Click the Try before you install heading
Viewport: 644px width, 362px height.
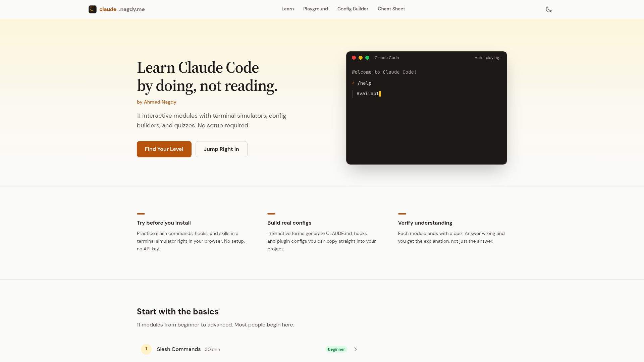pyautogui.click(x=164, y=223)
